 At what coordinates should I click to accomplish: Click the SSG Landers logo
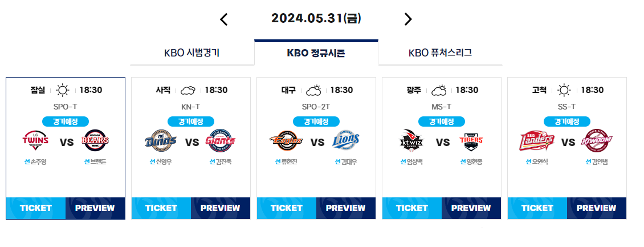(537, 140)
